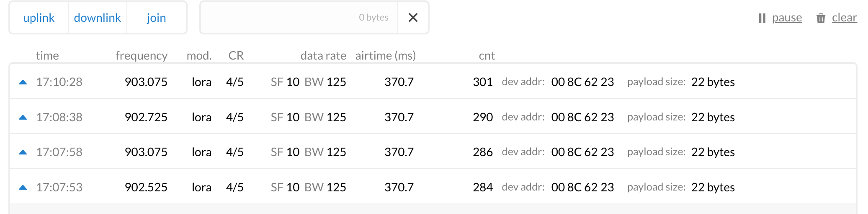The image size is (868, 214).
Task: Expand the row with counter 284
Action: (433, 187)
